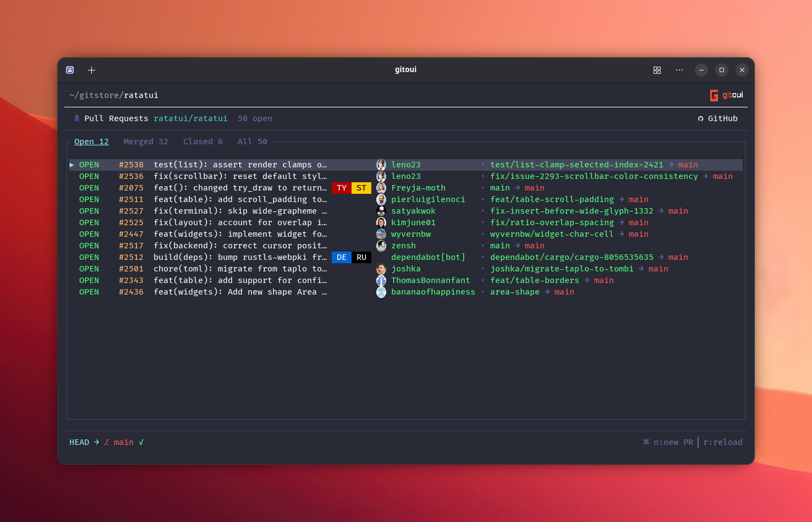The width and height of the screenshot is (812, 522).
Task: Click author name dependabot[bot]
Action: pyautogui.click(x=428, y=257)
